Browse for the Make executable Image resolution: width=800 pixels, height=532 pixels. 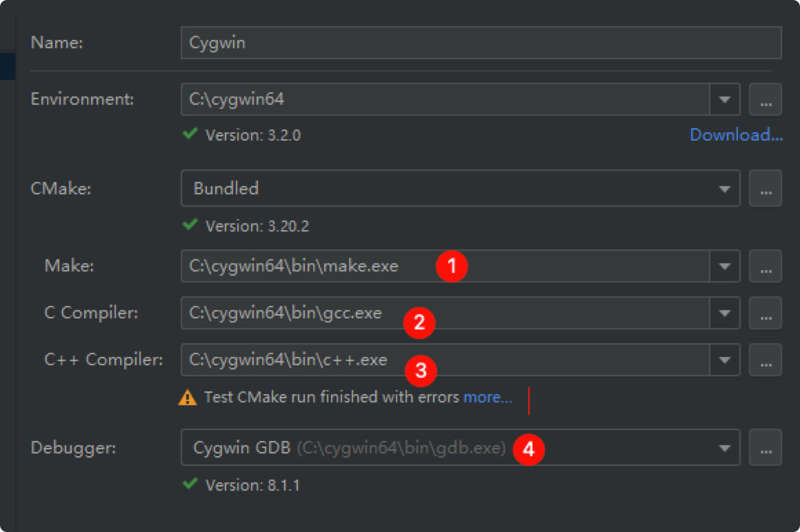tap(765, 266)
